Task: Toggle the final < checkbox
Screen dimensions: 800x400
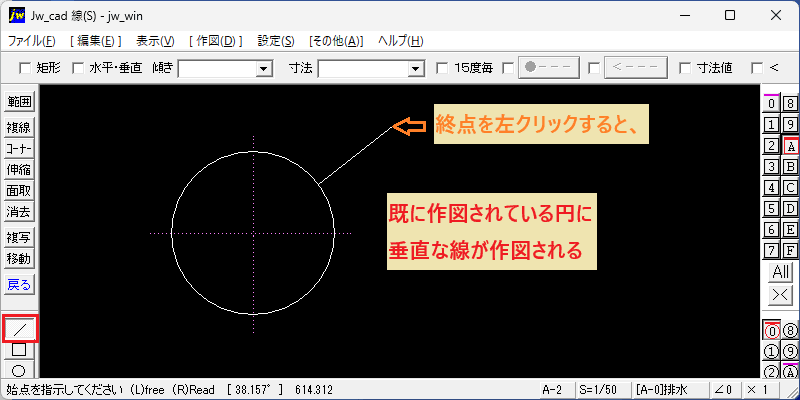Action: 757,68
